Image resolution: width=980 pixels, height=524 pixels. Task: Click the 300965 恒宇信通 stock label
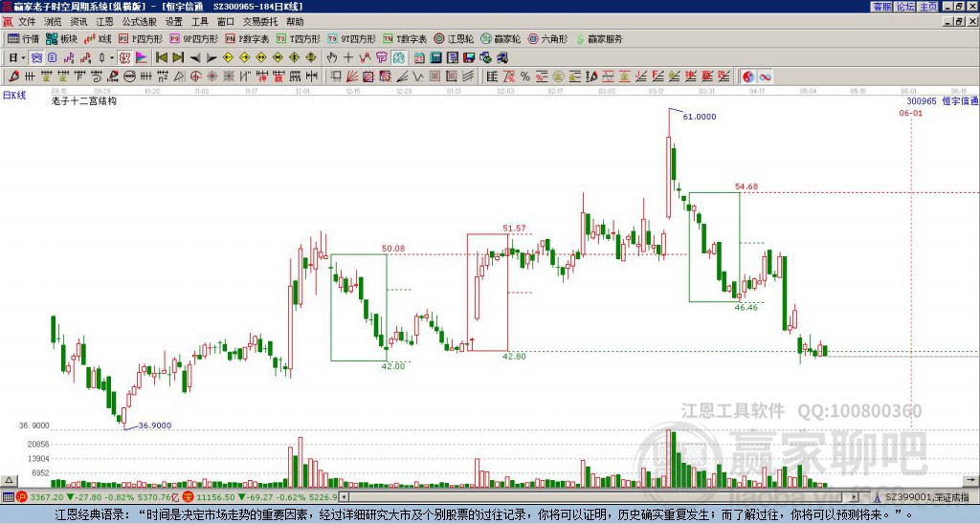pos(943,101)
